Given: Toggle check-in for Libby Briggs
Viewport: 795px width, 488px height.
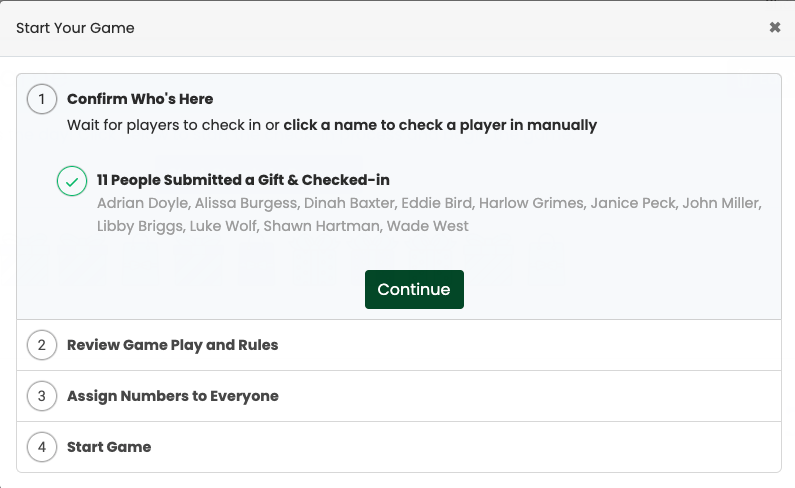Looking at the screenshot, I should click(x=139, y=226).
